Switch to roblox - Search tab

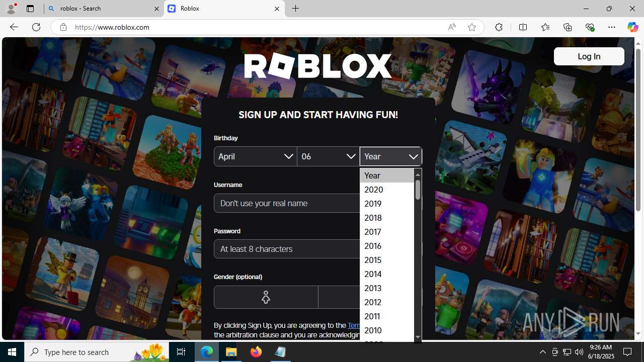[104, 9]
